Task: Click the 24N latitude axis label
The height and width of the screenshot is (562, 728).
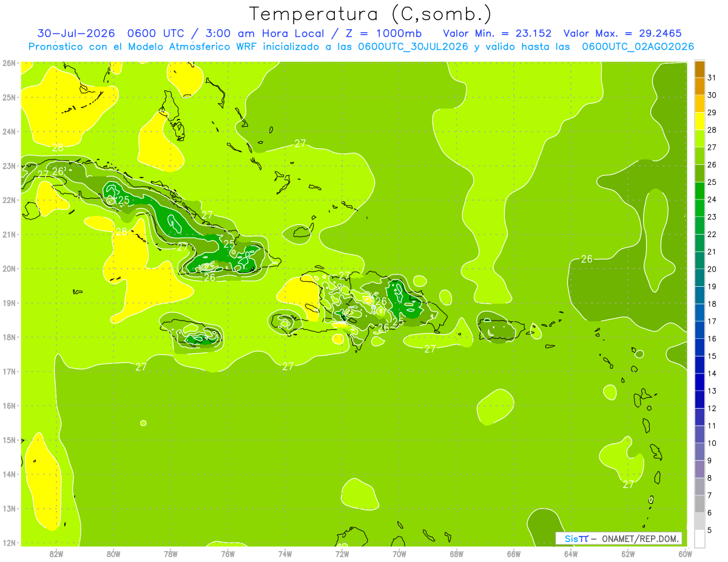Action: (x=10, y=132)
